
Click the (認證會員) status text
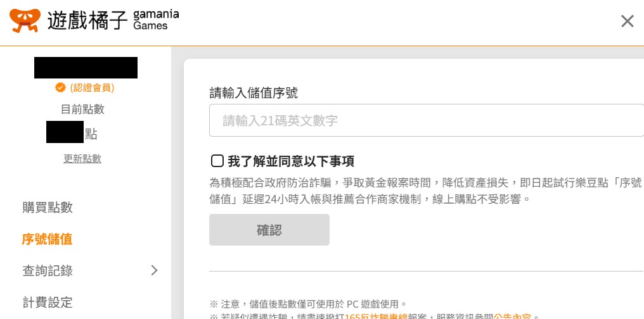[x=92, y=88]
